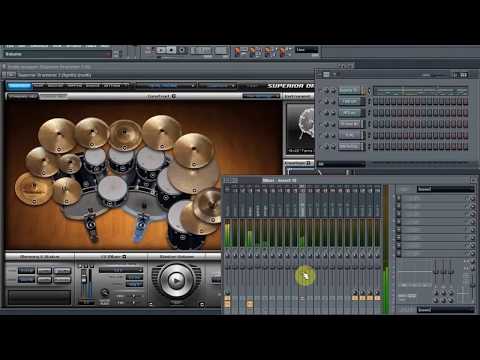The image size is (480, 360).
Task: Toggle last step of the bottom sequencer channel
Action: 465,146
